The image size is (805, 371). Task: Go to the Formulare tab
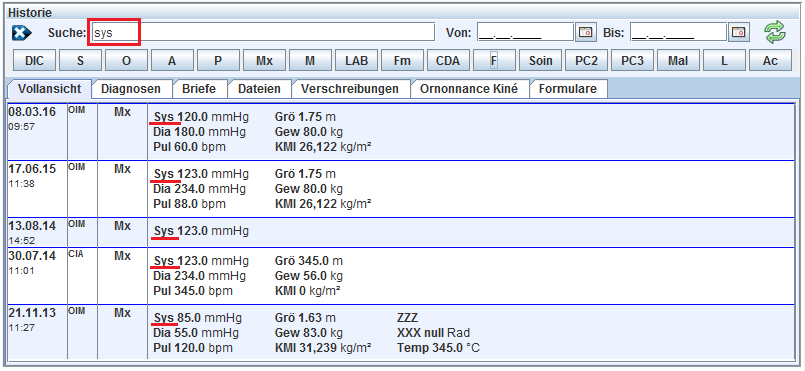(x=568, y=89)
